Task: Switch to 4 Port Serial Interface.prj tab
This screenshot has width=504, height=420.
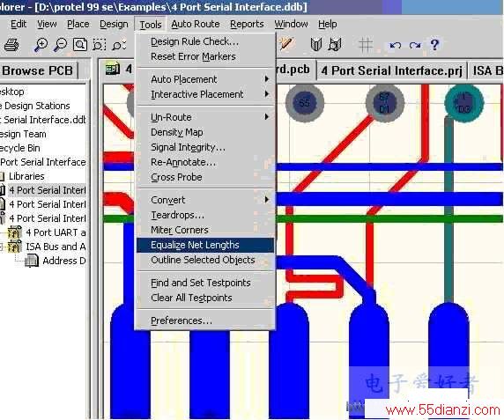Action: tap(392, 70)
